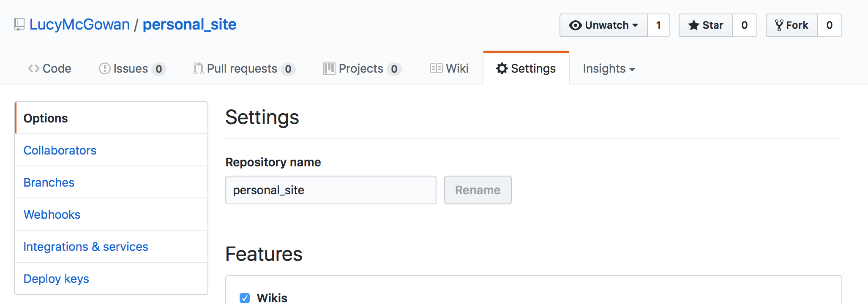Screen dimensions: 868x304
Task: Click the Issues exclamation circle icon
Action: (104, 68)
